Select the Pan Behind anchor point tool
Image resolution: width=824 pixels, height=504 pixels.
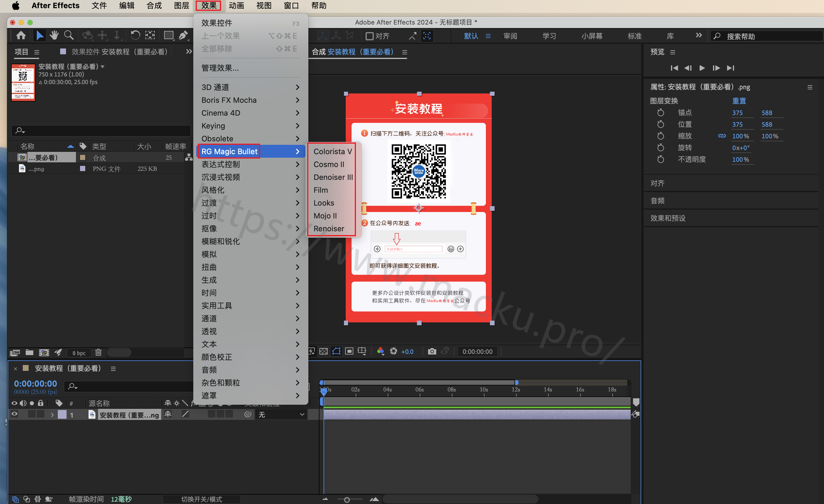tap(150, 35)
